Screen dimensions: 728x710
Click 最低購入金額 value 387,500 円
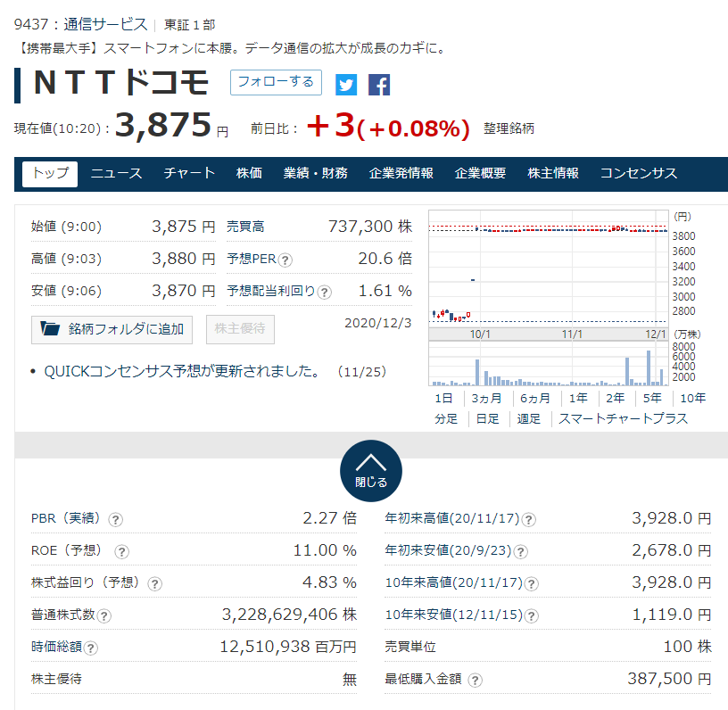669,679
